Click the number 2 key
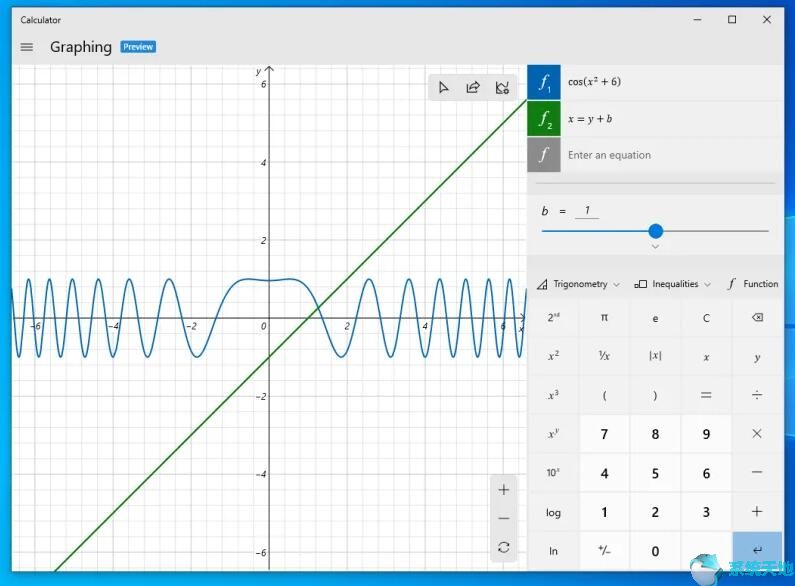 (x=655, y=512)
